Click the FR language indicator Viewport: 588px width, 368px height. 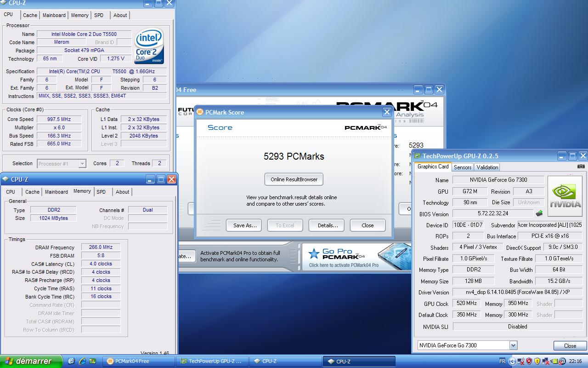click(502, 361)
